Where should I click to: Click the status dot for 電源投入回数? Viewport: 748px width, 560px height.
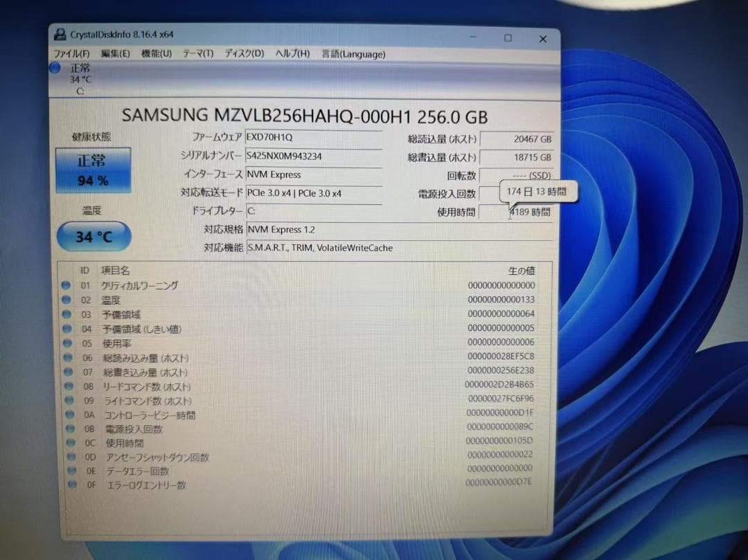[x=69, y=429]
